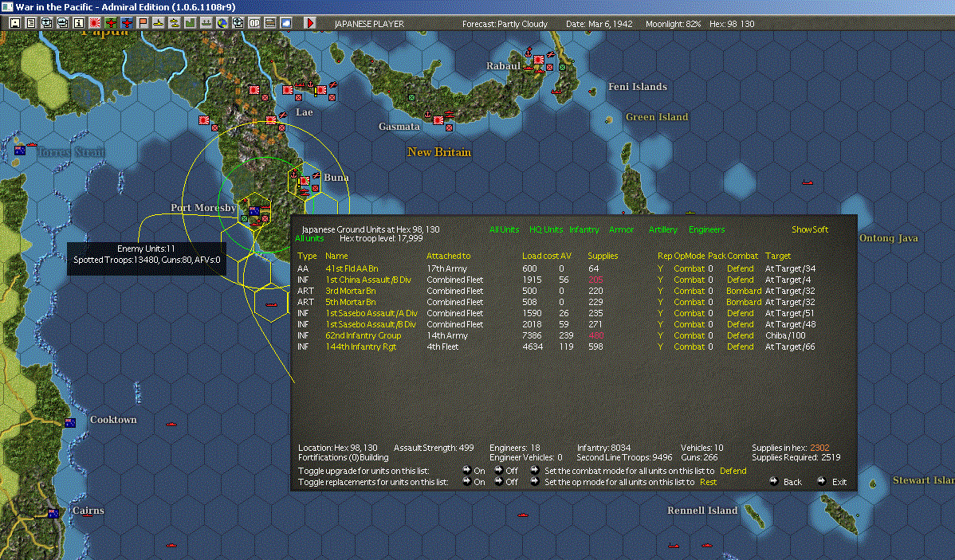Filter list by All Units
The width and height of the screenshot is (955, 560).
pyautogui.click(x=505, y=229)
